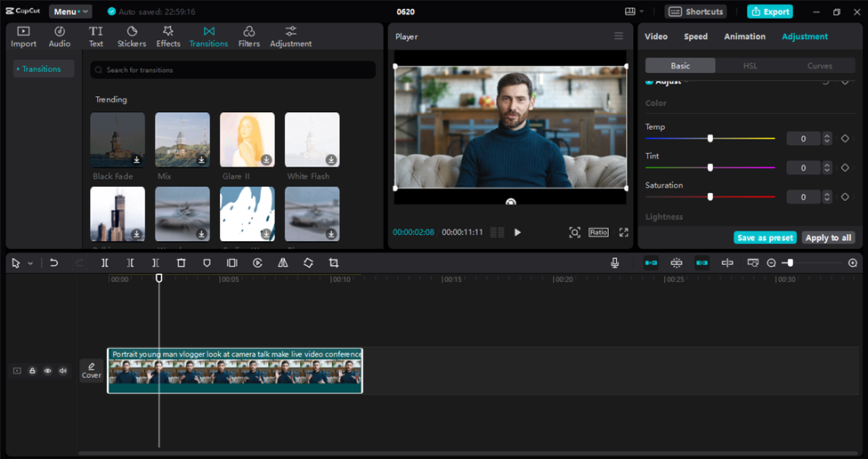
Task: Open the Text tools panel
Action: (96, 36)
